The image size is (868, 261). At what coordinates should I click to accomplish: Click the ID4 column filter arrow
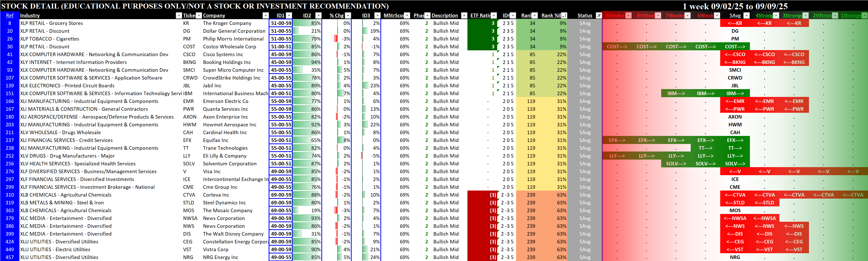pos(513,15)
